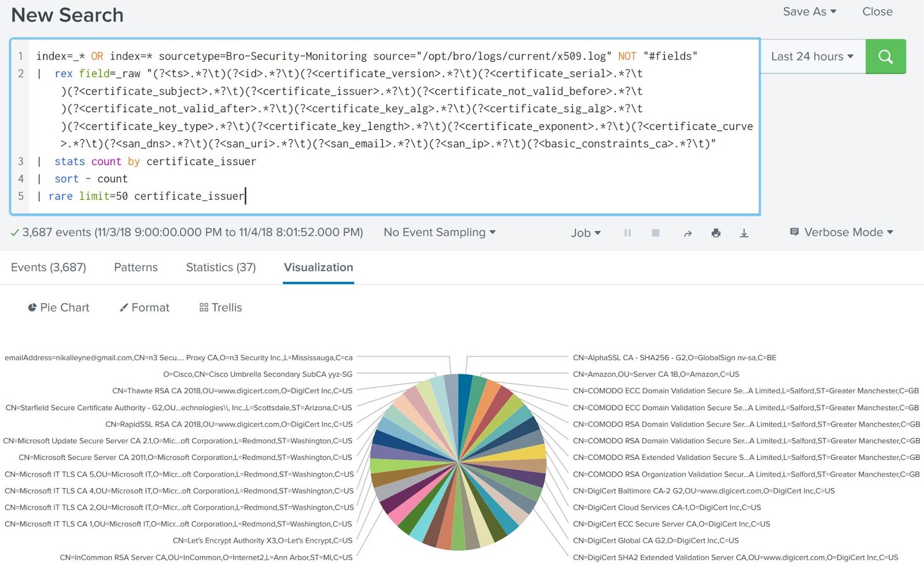Open the Trellis layout options
The image size is (924, 575).
220,307
